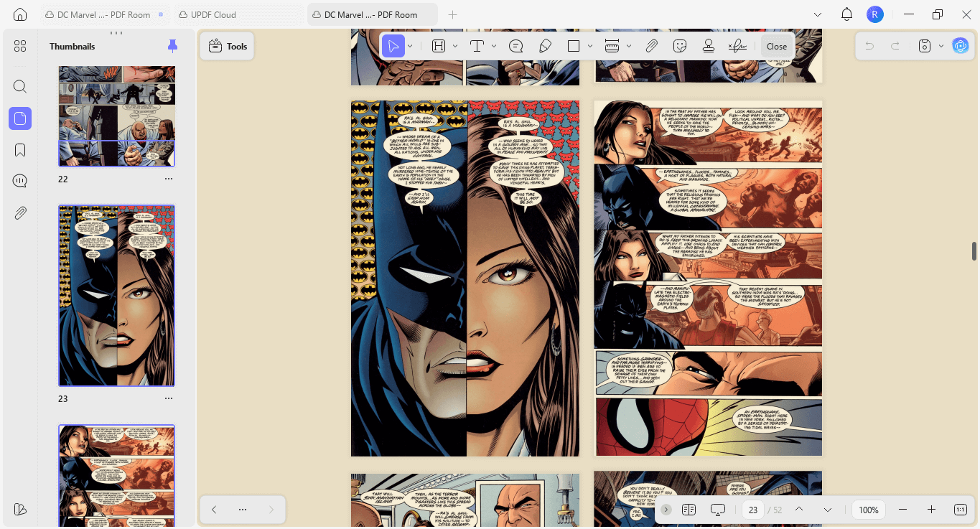This screenshot has height=529, width=980.
Task: Open the page layout view icon
Action: click(689, 510)
